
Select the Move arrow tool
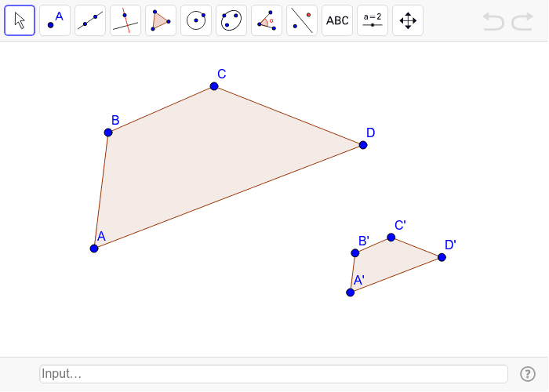(x=20, y=20)
